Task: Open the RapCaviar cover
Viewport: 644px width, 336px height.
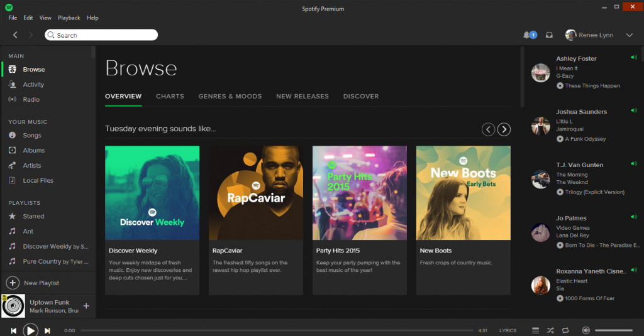Action: [256, 193]
